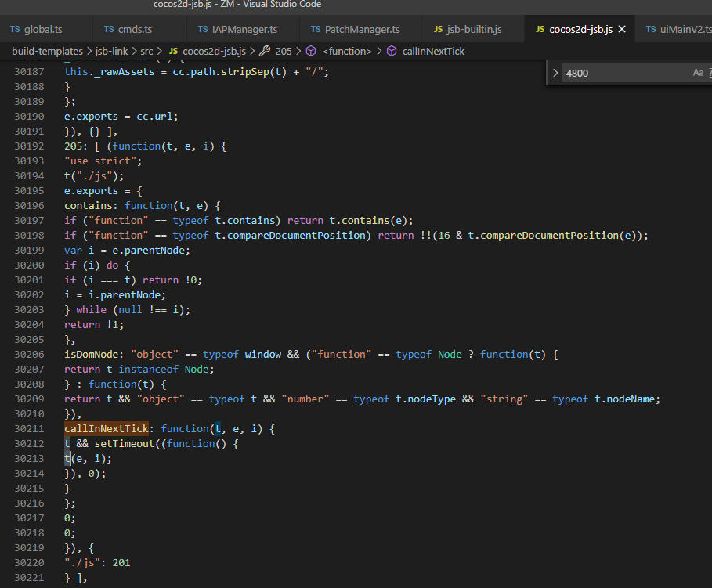Screen dimensions: 712x588
Task: Select the IAPManager.ts tab
Action: pos(244,30)
